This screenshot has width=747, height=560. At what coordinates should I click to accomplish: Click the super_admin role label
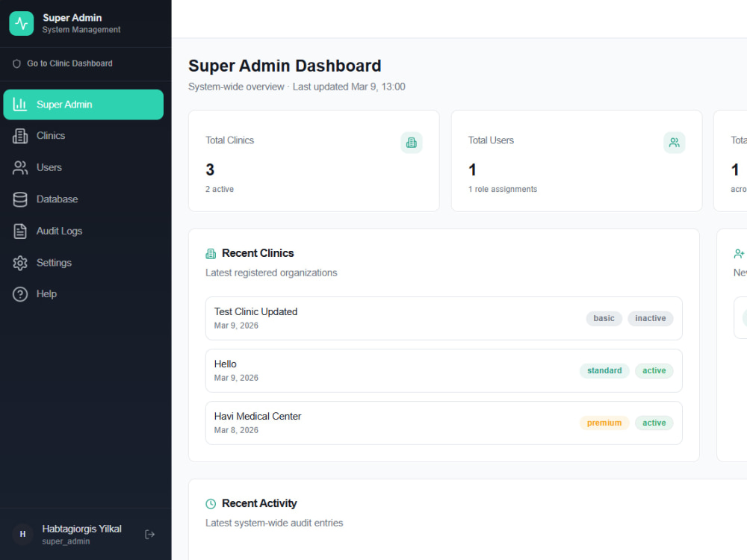(66, 541)
